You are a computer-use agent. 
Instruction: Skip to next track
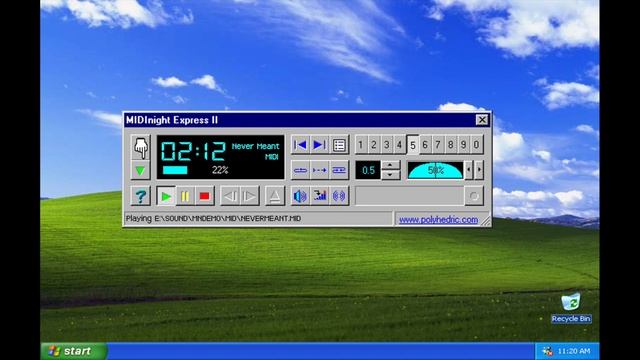pyautogui.click(x=319, y=145)
